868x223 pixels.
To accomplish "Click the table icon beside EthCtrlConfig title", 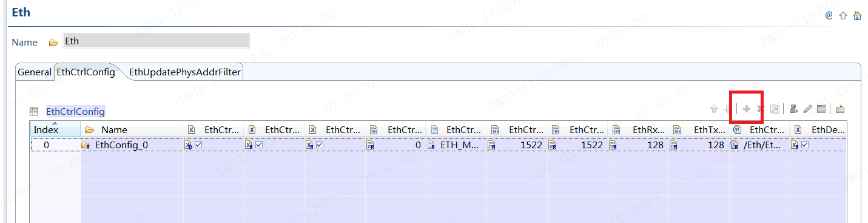I will [x=34, y=112].
